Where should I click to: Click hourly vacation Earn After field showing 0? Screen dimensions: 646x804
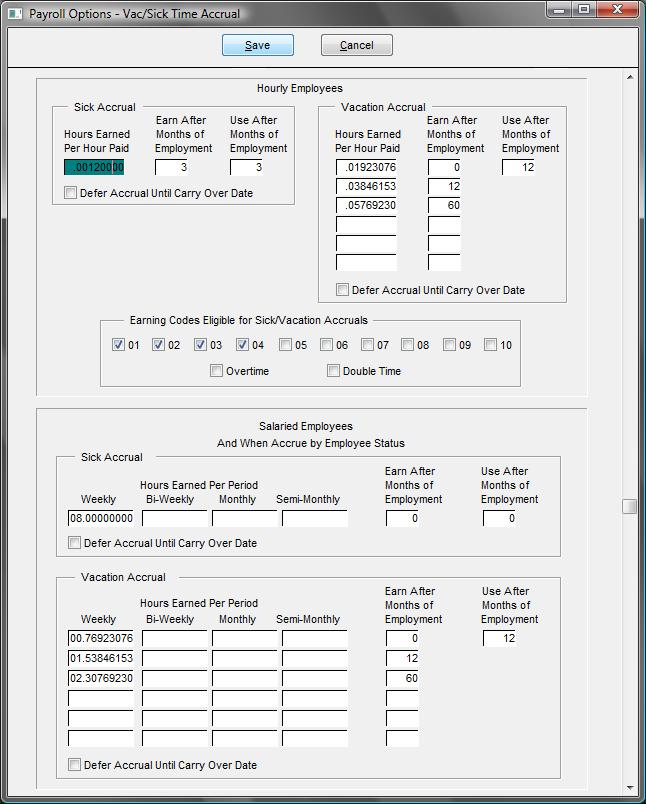[x=444, y=167]
